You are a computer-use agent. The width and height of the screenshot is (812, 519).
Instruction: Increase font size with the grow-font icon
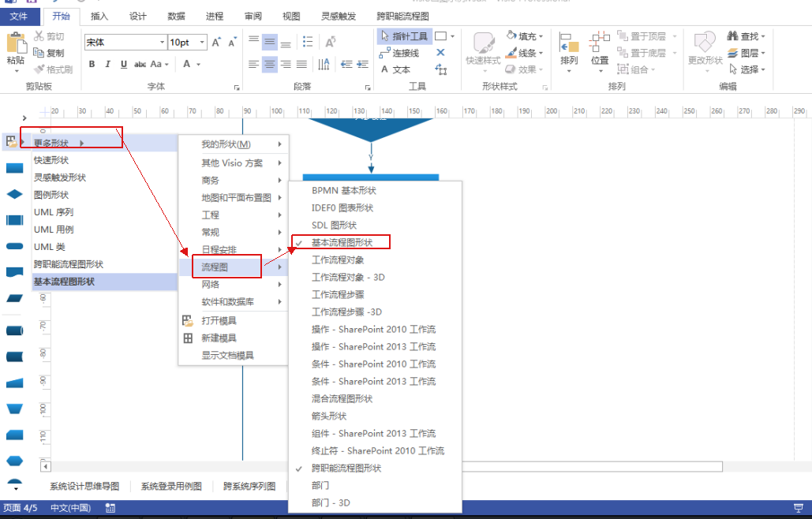216,42
